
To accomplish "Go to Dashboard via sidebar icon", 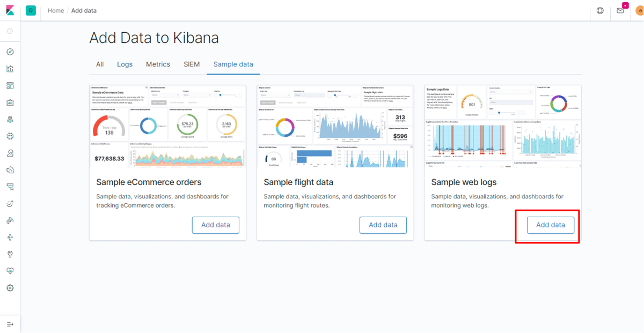I will click(10, 86).
